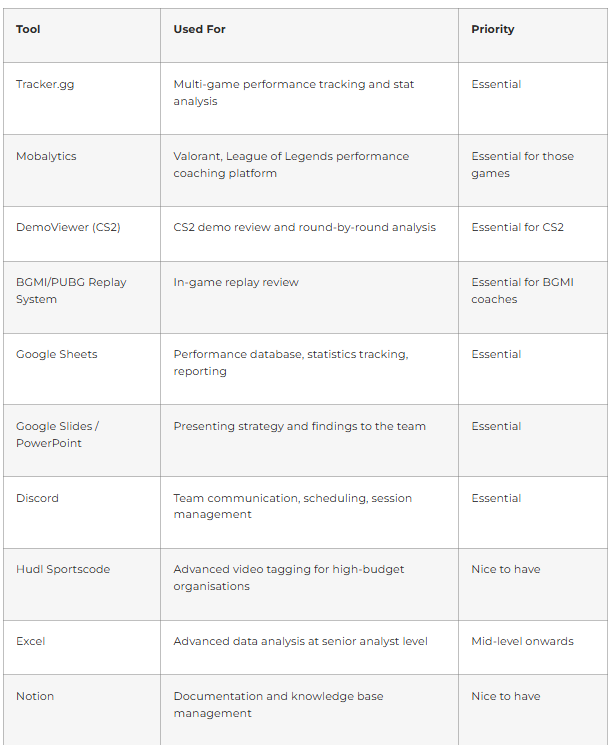Click the Priority column header
612x745 pixels.
[x=533, y=35]
